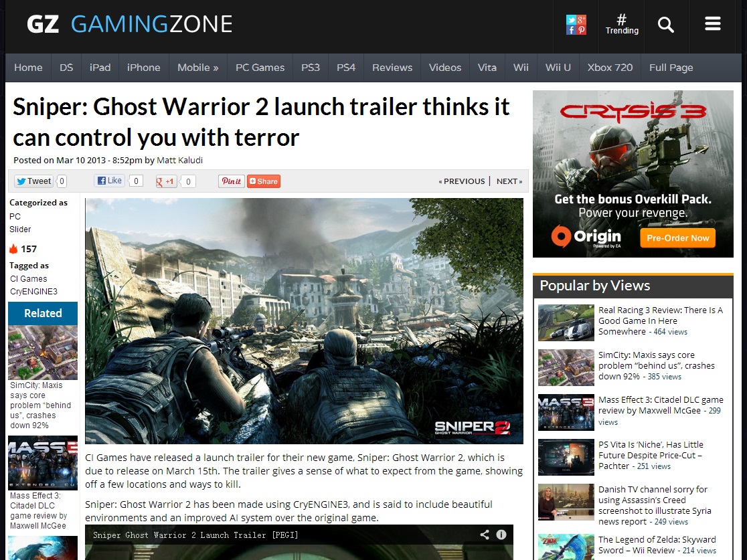The height and width of the screenshot is (560, 747).
Task: Open 'Danish TV channel sorry' popular link
Action: click(x=655, y=505)
